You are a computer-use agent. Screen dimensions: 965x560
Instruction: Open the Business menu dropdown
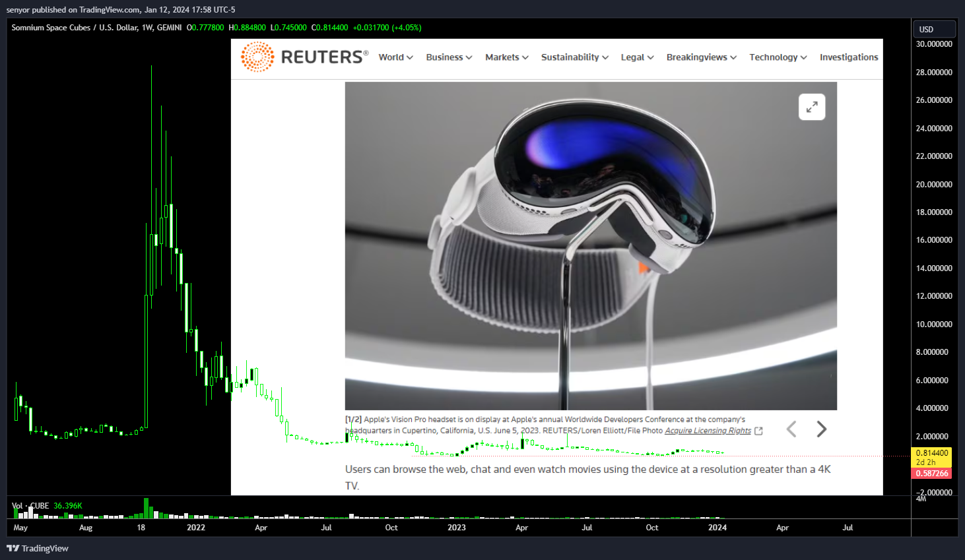point(449,57)
